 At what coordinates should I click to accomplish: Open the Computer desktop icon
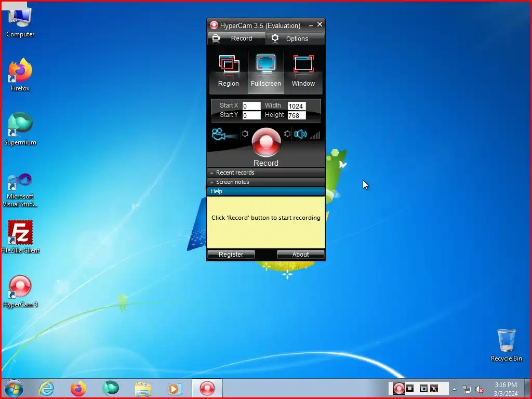click(20, 22)
